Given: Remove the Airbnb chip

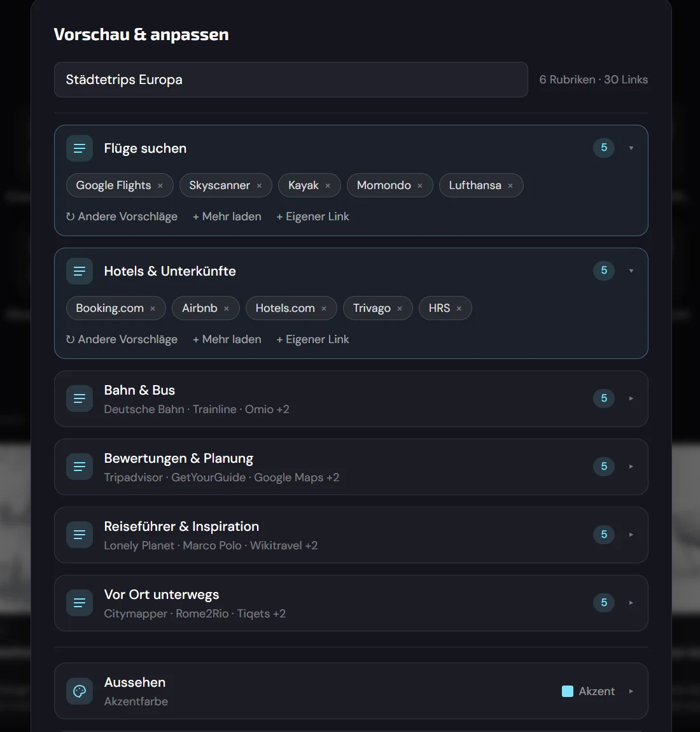Looking at the screenshot, I should point(227,309).
